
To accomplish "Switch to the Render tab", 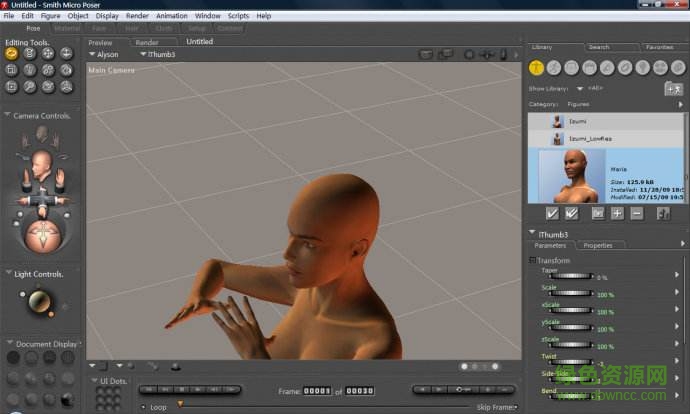I will (147, 42).
